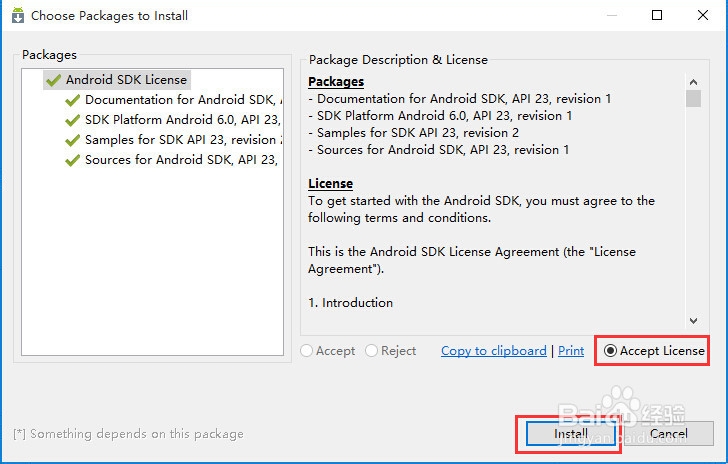Screen dimensions: 728x464
Task: Select the Accept radio button
Action: pos(307,351)
